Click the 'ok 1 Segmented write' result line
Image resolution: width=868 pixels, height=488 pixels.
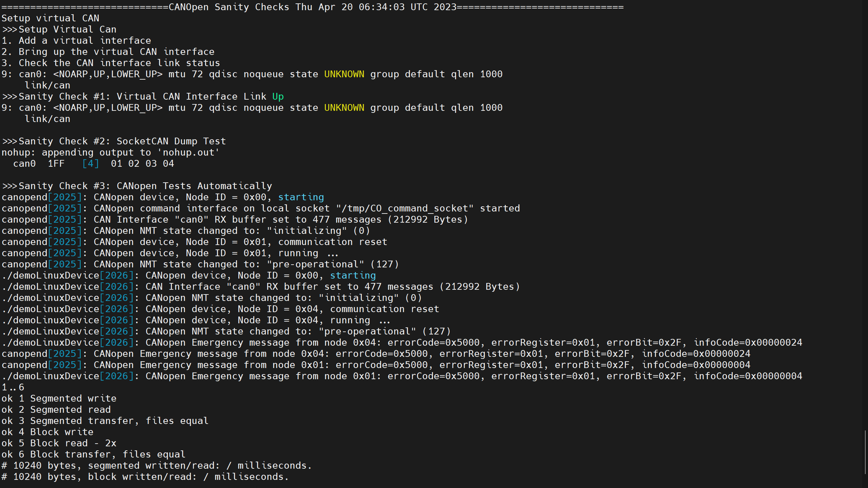click(59, 399)
